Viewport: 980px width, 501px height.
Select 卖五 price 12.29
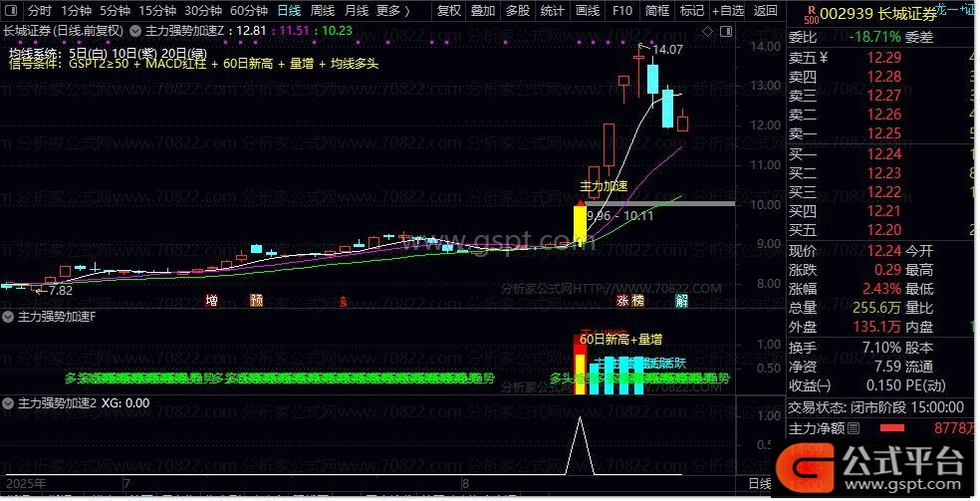[x=883, y=58]
